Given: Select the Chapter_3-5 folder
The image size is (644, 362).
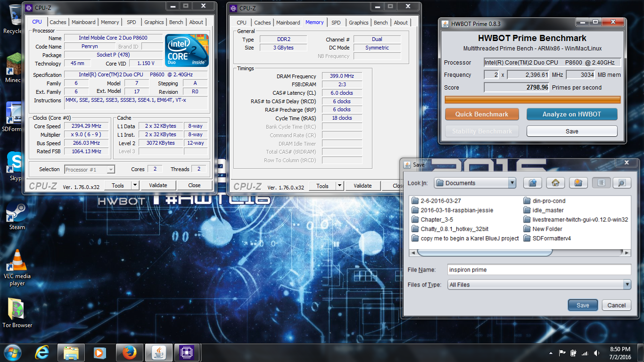Looking at the screenshot, I should tap(432, 220).
